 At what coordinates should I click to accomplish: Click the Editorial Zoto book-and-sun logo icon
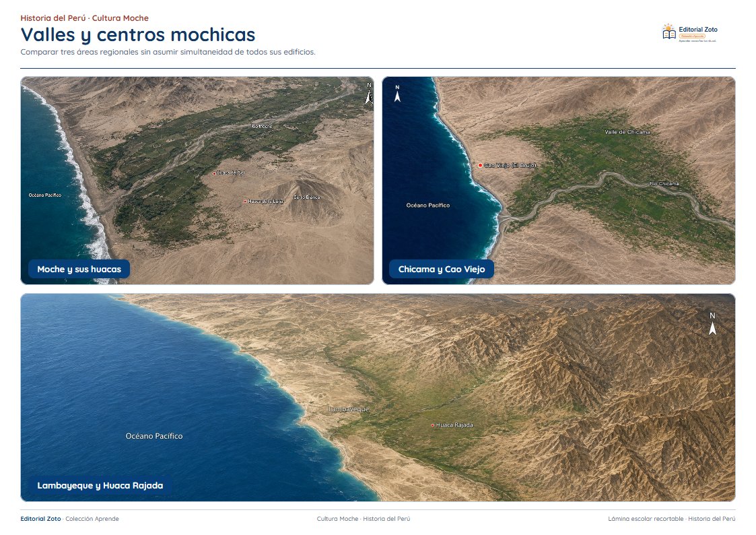pyautogui.click(x=668, y=32)
